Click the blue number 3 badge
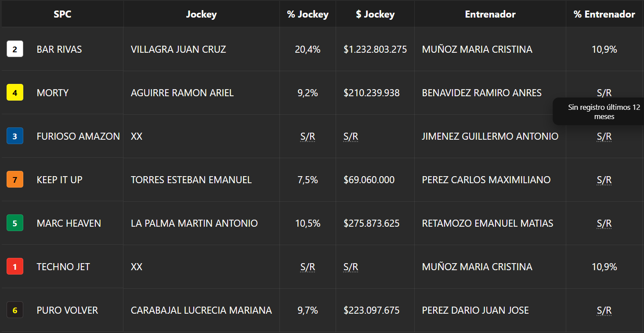The width and height of the screenshot is (644, 333). tap(15, 136)
